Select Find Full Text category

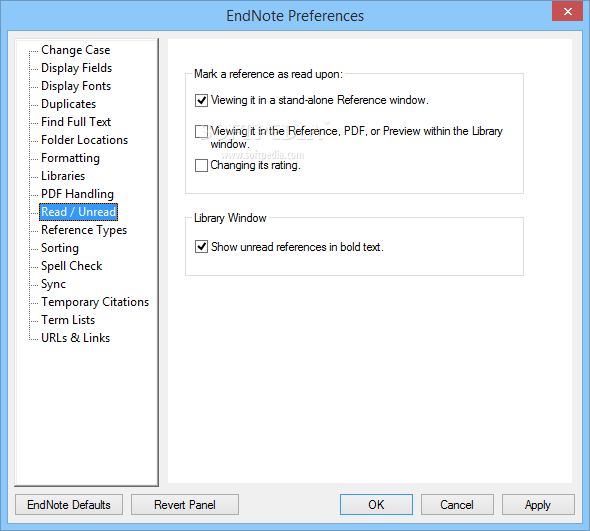[76, 122]
